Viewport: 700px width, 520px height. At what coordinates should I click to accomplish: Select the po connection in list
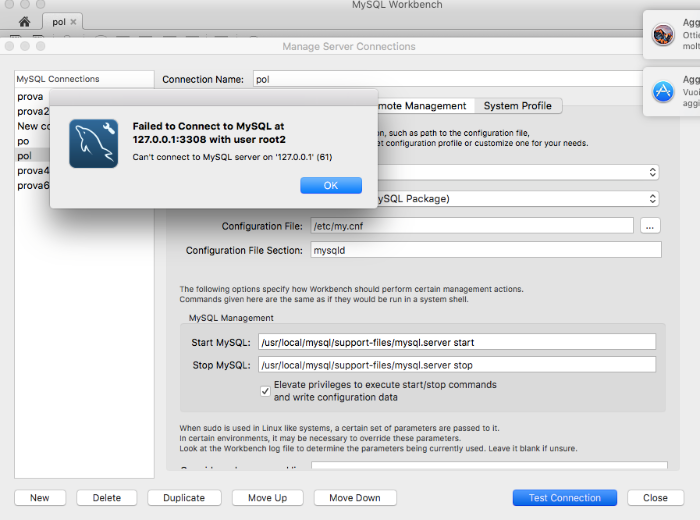pyautogui.click(x=23, y=141)
